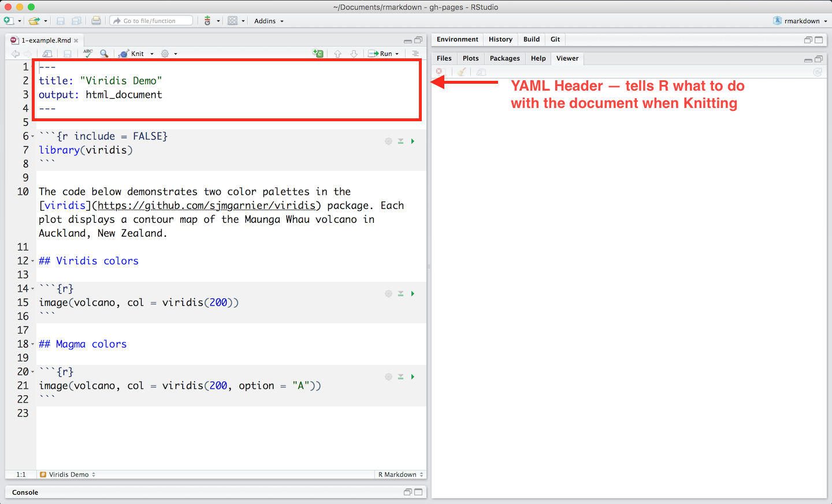The height and width of the screenshot is (504, 832).
Task: Click the Run button in editor
Action: [380, 54]
